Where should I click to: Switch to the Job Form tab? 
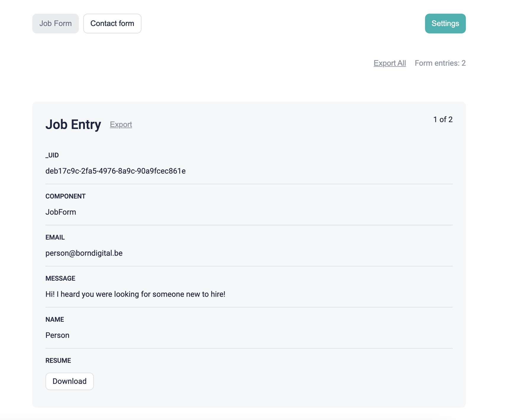(x=56, y=24)
